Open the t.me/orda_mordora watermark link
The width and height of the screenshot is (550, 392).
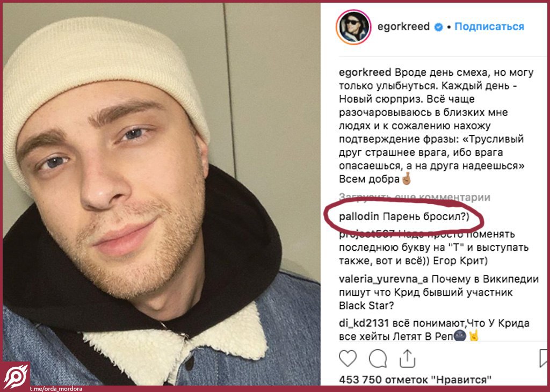click(56, 388)
